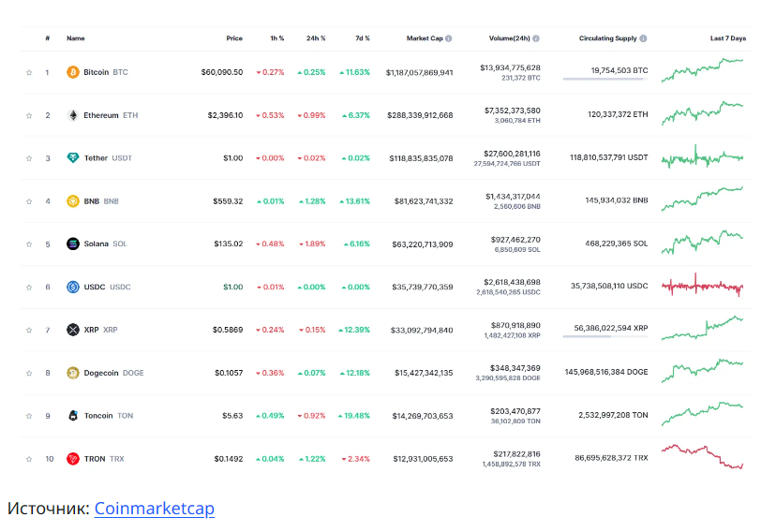
Task: Click XRP circulating supply progress bar
Action: pyautogui.click(x=605, y=336)
